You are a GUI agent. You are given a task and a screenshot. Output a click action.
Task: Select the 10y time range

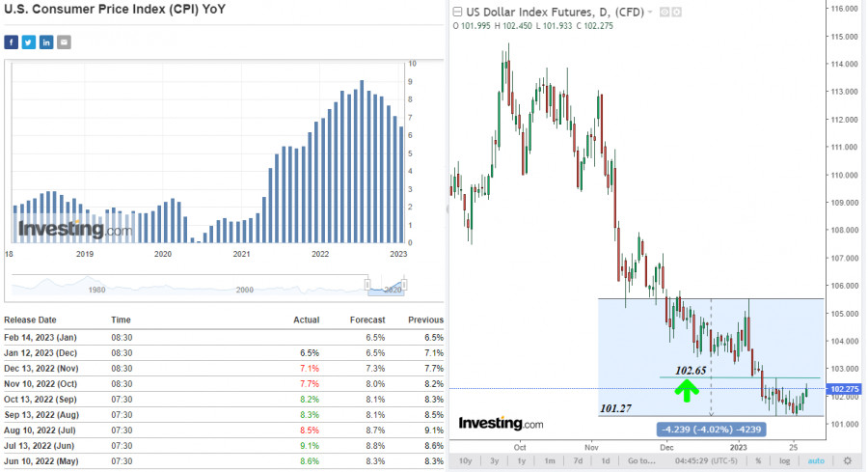pyautogui.click(x=466, y=460)
